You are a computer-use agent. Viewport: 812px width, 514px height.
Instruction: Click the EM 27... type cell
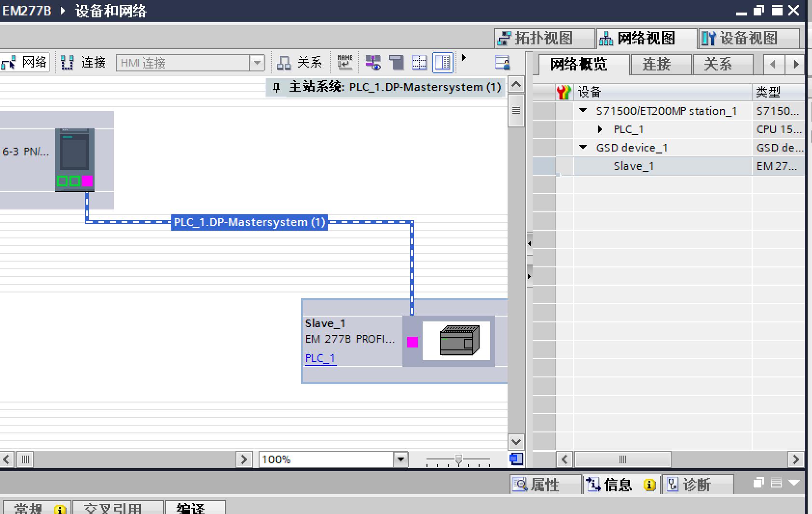778,166
